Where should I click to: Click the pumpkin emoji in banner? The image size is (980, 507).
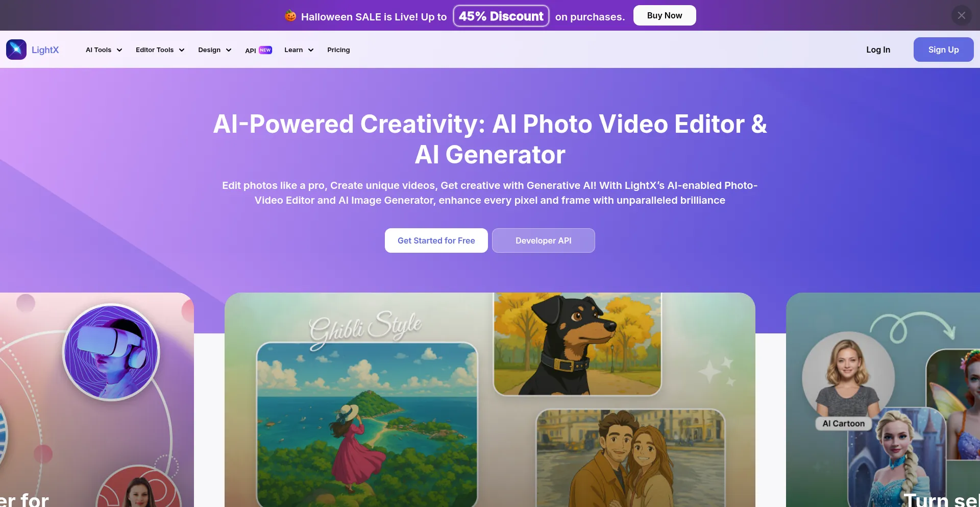coord(290,16)
